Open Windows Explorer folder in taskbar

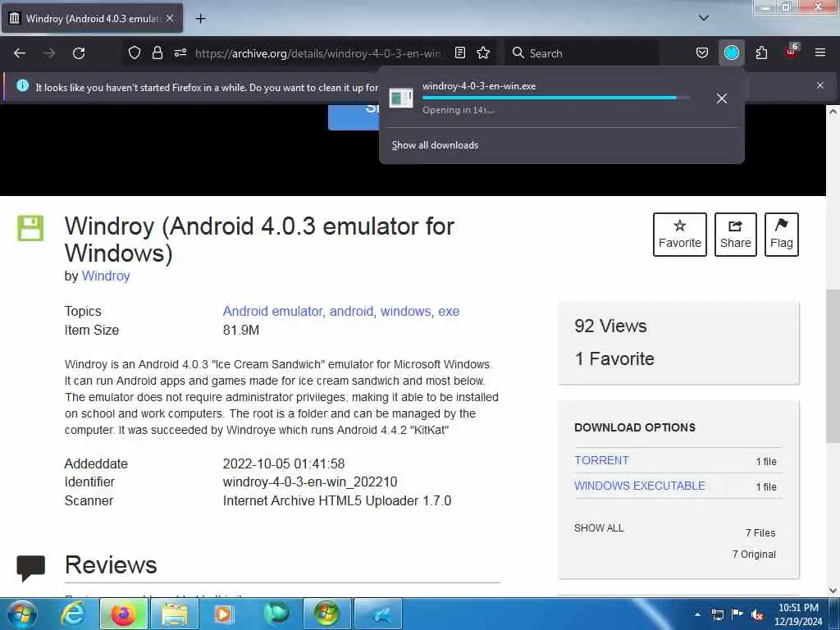coord(175,614)
